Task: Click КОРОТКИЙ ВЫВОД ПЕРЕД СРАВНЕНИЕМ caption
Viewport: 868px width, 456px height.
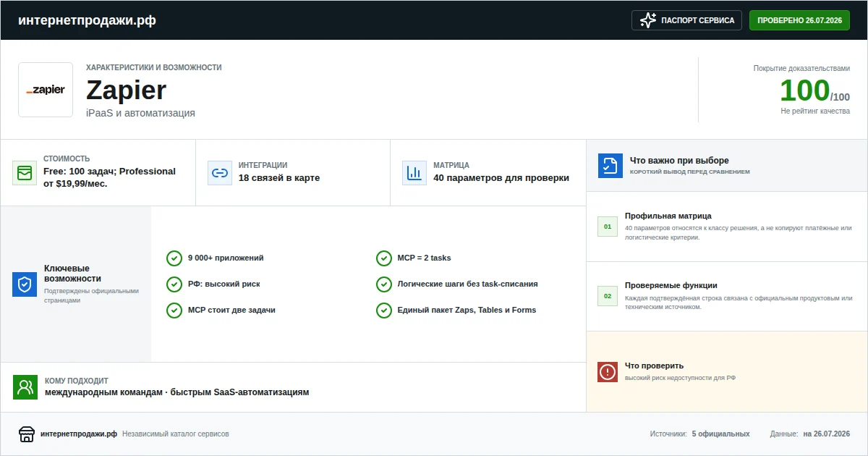Action: point(690,172)
